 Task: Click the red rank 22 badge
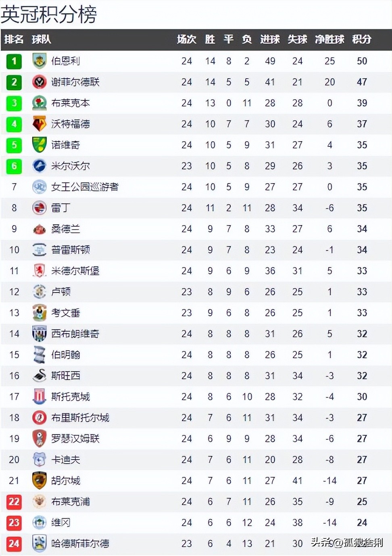coord(14,502)
